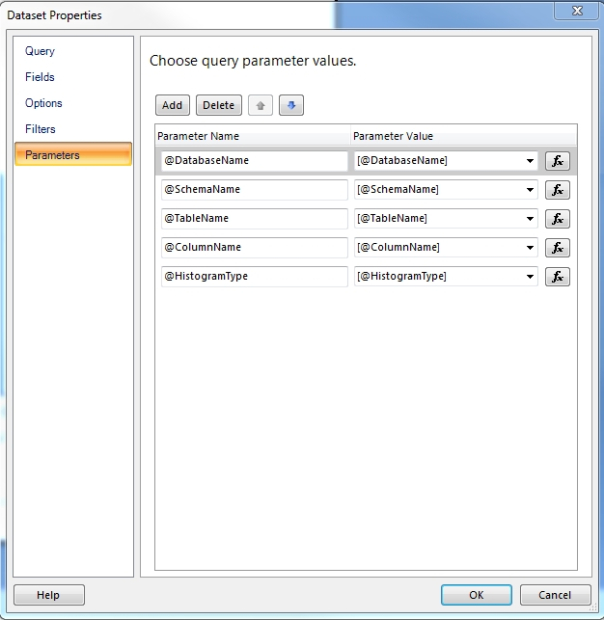Click the Parameter Value column header
The height and width of the screenshot is (620, 604).
click(x=464, y=136)
